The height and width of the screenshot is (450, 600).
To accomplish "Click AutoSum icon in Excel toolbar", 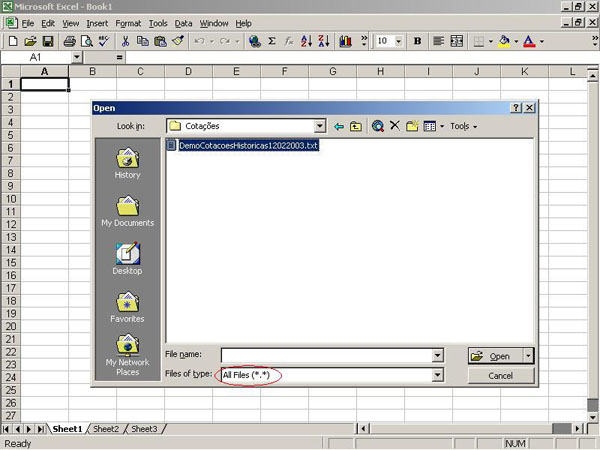I will click(272, 41).
